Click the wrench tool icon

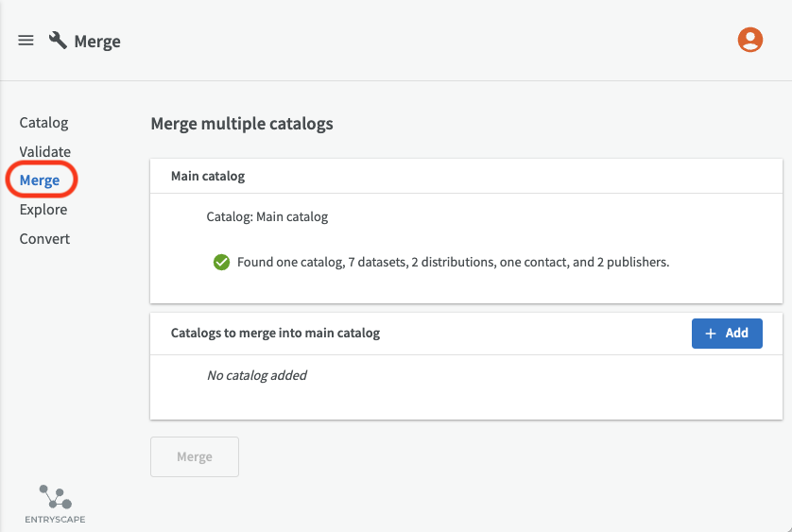pyautogui.click(x=58, y=41)
